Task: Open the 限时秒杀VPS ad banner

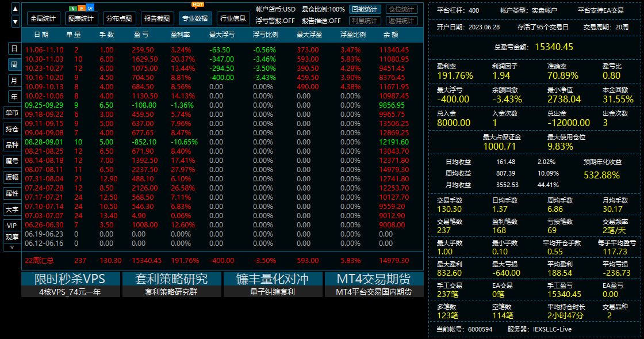Action: coord(71,284)
